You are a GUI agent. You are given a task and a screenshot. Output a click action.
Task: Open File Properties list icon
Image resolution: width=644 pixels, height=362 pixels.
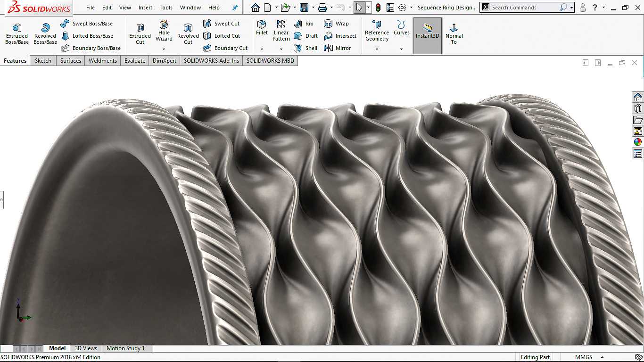point(390,8)
